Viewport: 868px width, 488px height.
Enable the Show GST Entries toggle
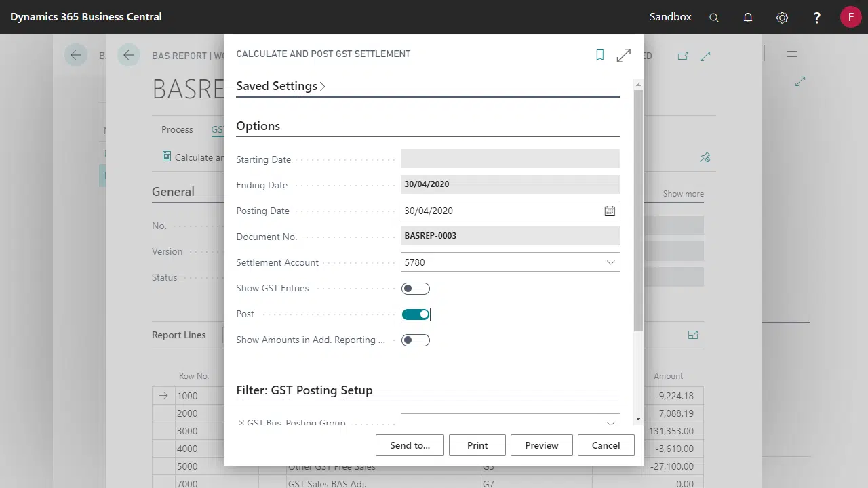(416, 289)
